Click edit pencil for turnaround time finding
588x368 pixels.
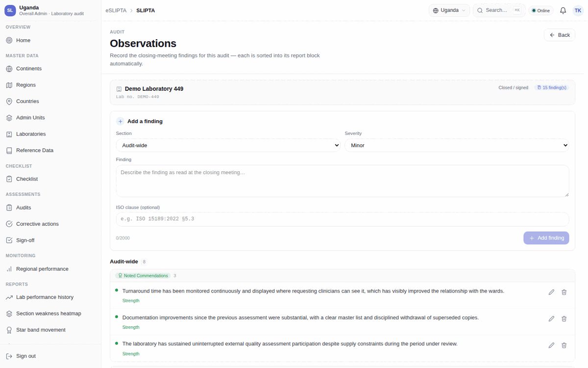(x=551, y=292)
